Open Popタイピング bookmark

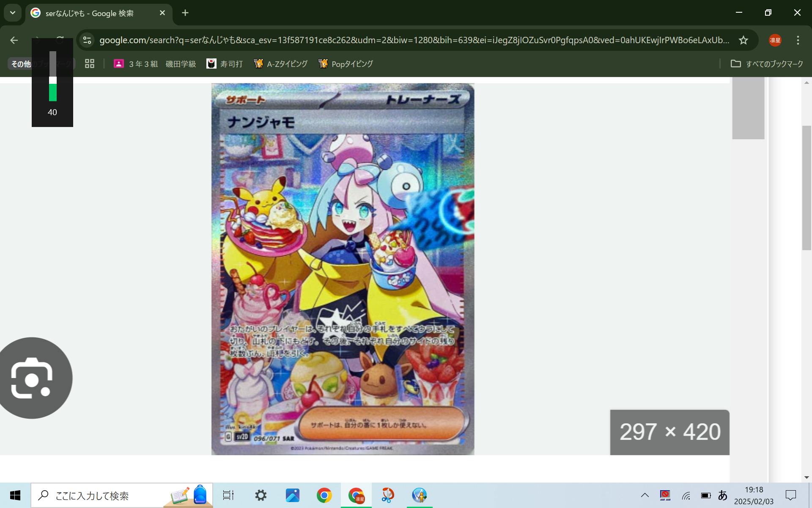click(346, 64)
